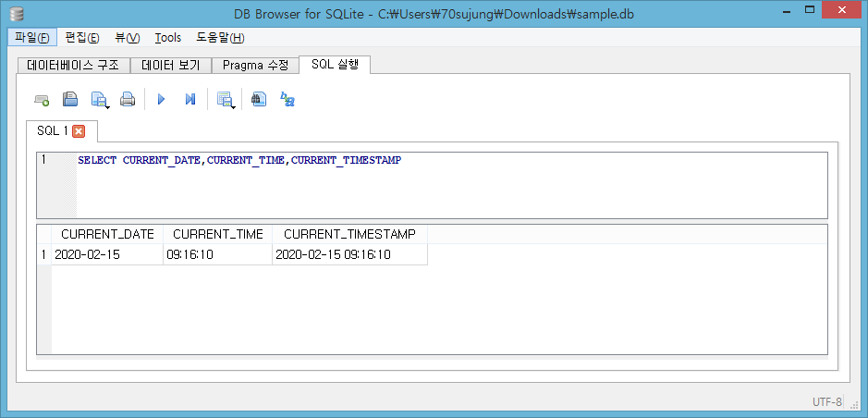
Task: Select result row header 1
Action: (43, 254)
